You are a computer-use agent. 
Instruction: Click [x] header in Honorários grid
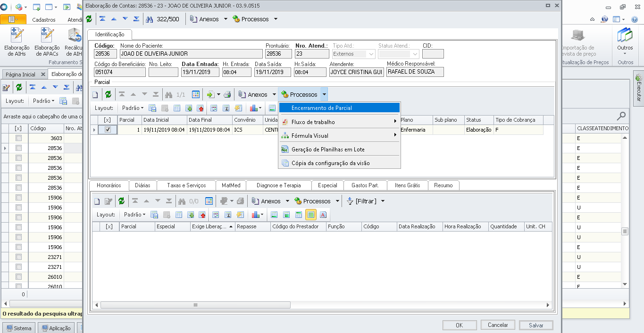pyautogui.click(x=109, y=226)
